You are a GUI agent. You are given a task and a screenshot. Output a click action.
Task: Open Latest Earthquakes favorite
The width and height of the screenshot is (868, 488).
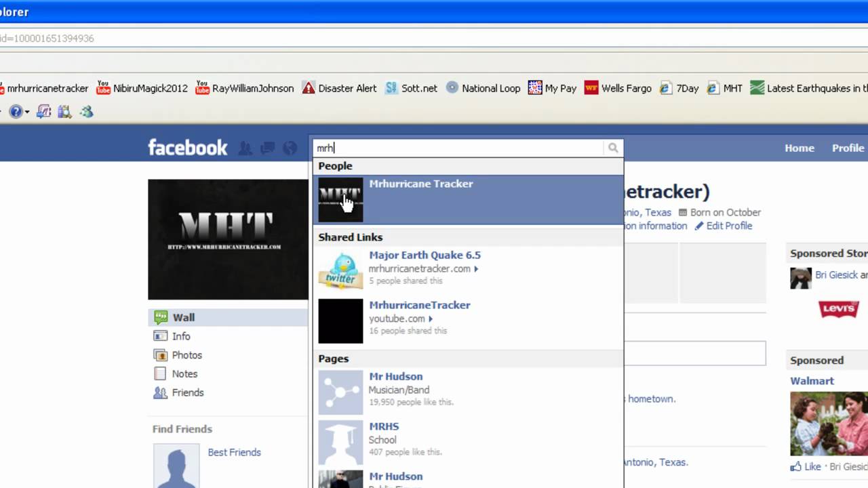point(809,88)
